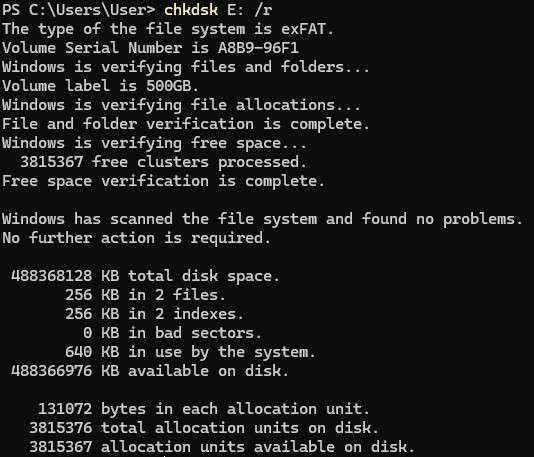Viewport: 534px width, 457px height.
Task: Click Free space verification is complete line
Action: pyautogui.click(x=163, y=181)
